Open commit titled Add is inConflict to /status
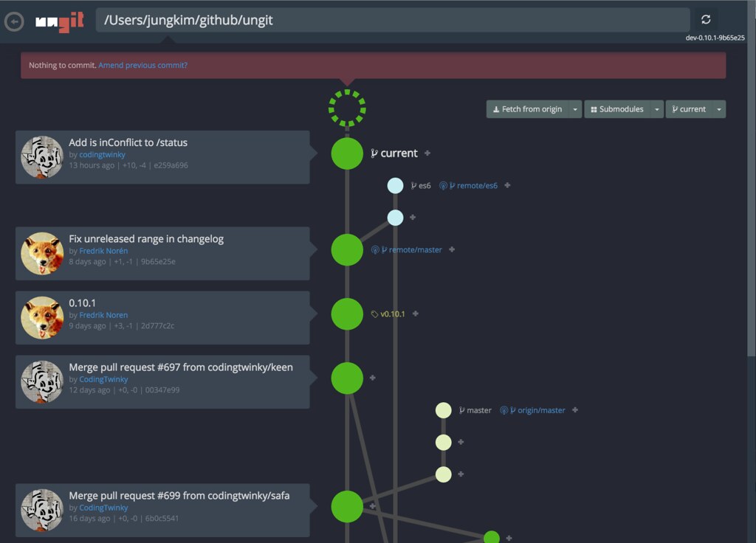Screen dimensions: 756x543 [128, 142]
